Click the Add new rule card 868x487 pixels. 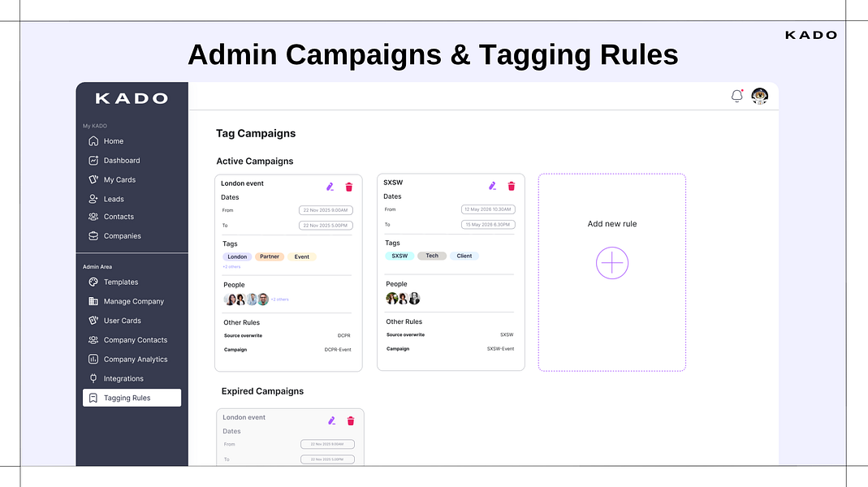pyautogui.click(x=611, y=272)
